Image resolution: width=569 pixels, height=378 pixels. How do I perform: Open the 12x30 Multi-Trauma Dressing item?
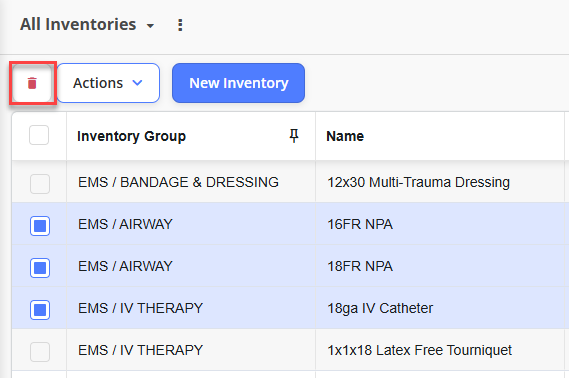[418, 182]
